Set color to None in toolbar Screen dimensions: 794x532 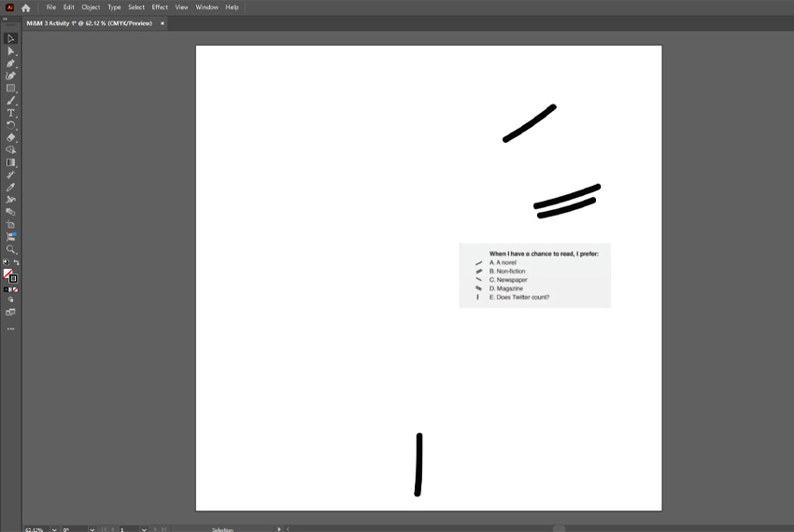[15, 289]
